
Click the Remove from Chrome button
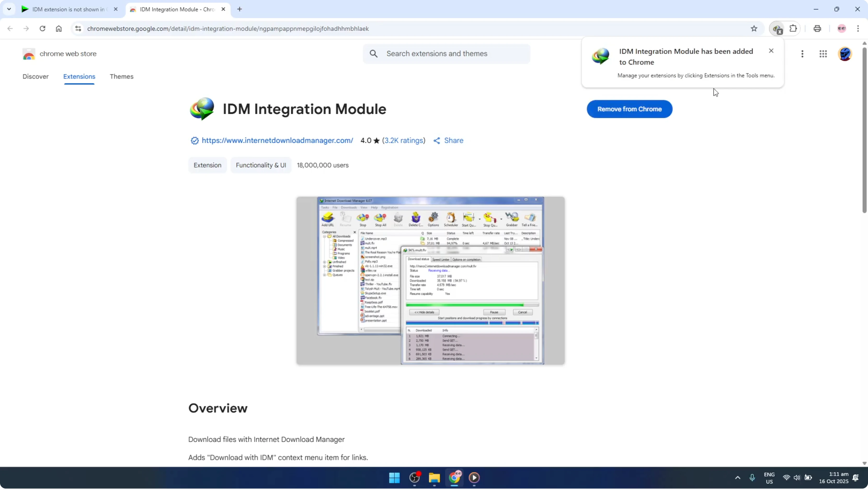tap(629, 109)
